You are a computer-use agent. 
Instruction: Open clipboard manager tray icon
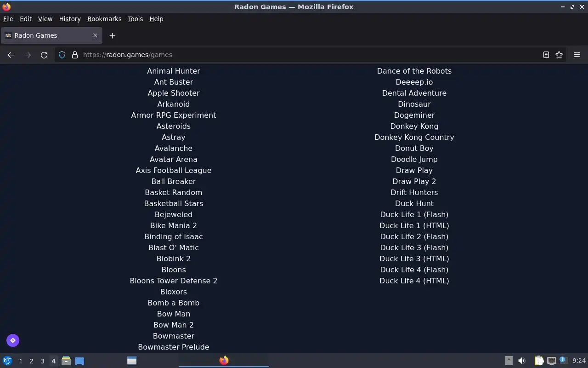coord(539,361)
